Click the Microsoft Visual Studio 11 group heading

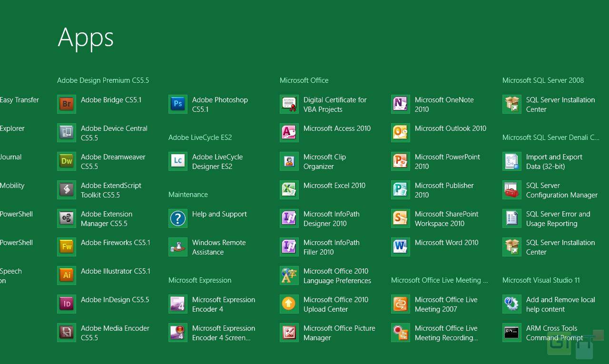point(541,280)
